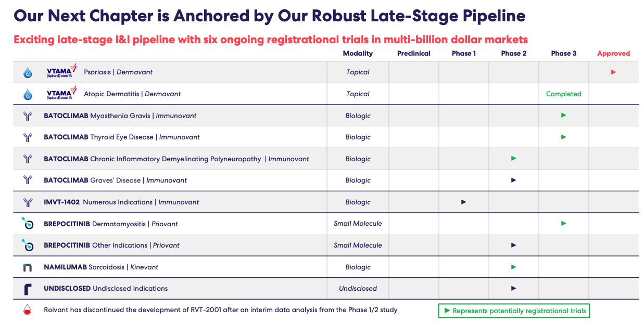Viewport: 644px width, 323px height.
Task: Click the green Phase 3 arrow for Thyroid Eye Disease
Action: pos(563,137)
